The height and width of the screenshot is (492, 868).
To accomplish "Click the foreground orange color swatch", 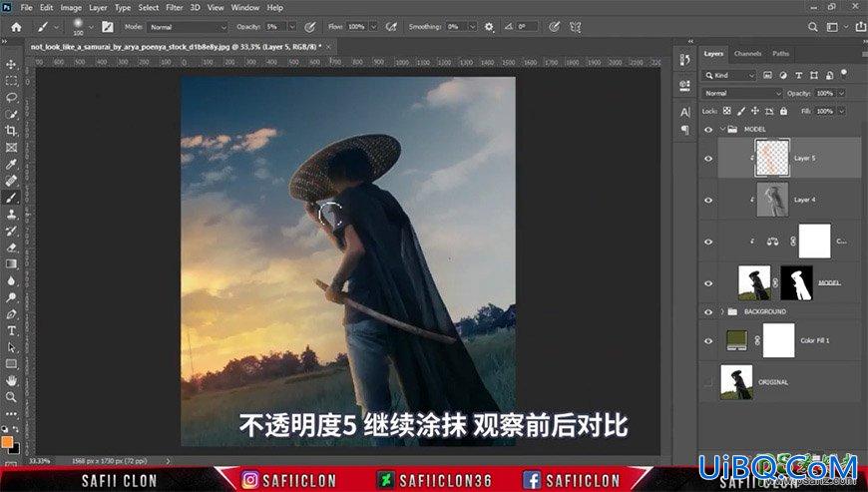I will (x=7, y=442).
